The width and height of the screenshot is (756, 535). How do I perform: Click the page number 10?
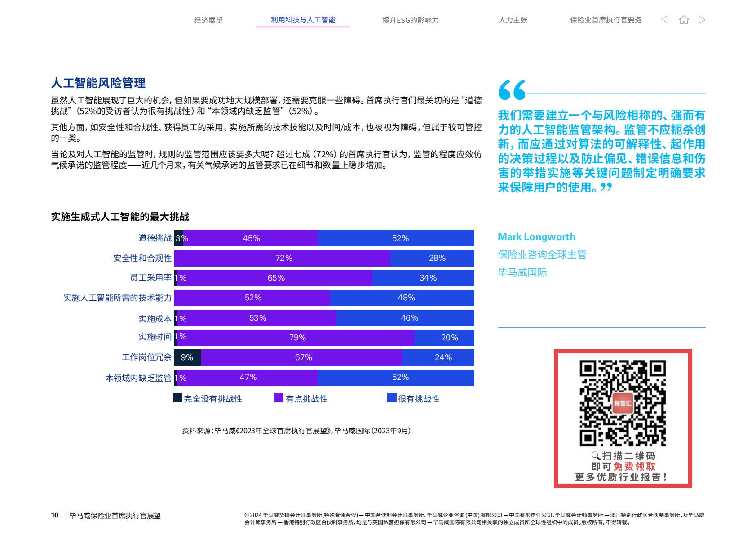pos(55,515)
